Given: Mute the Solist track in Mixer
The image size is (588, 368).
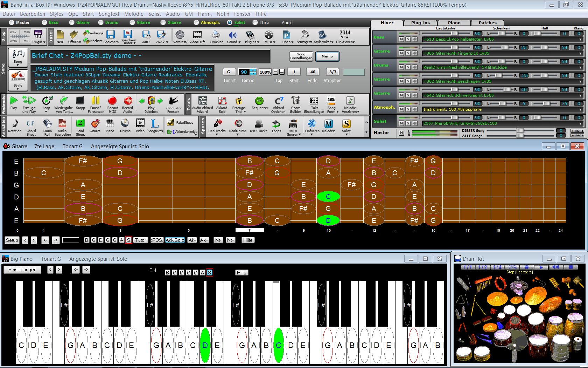Looking at the screenshot, I should coord(401,123).
